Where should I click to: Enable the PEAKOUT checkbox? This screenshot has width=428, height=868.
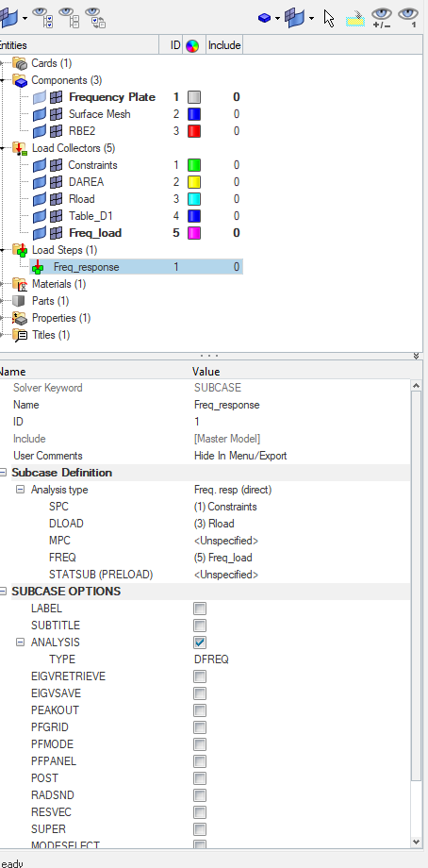[x=200, y=710]
